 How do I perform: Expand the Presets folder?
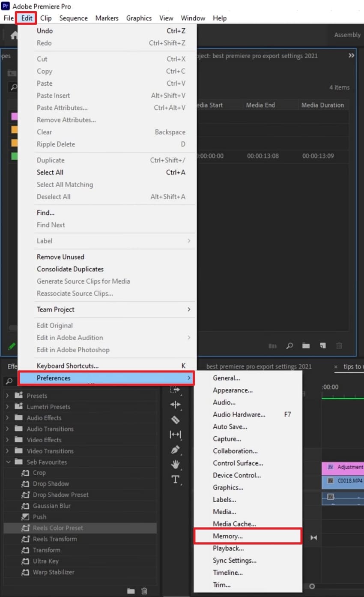[x=7, y=396]
